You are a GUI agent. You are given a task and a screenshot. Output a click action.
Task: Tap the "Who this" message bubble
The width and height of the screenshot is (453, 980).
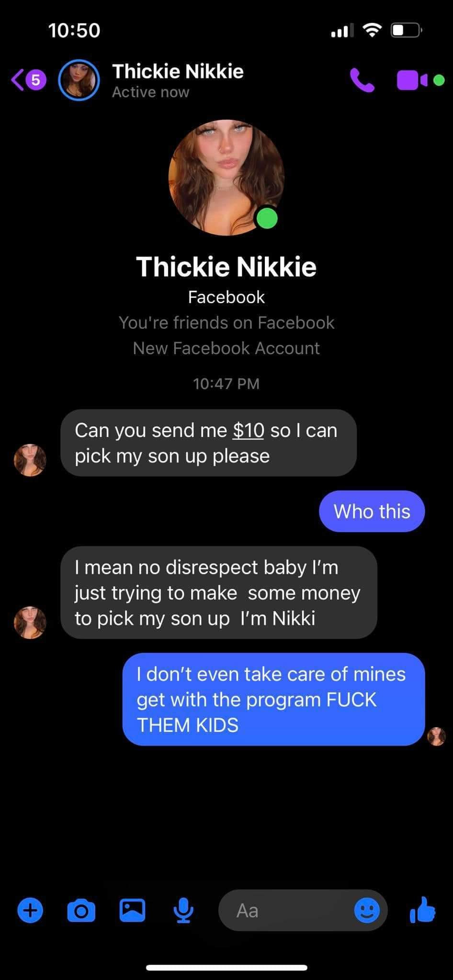tap(372, 511)
